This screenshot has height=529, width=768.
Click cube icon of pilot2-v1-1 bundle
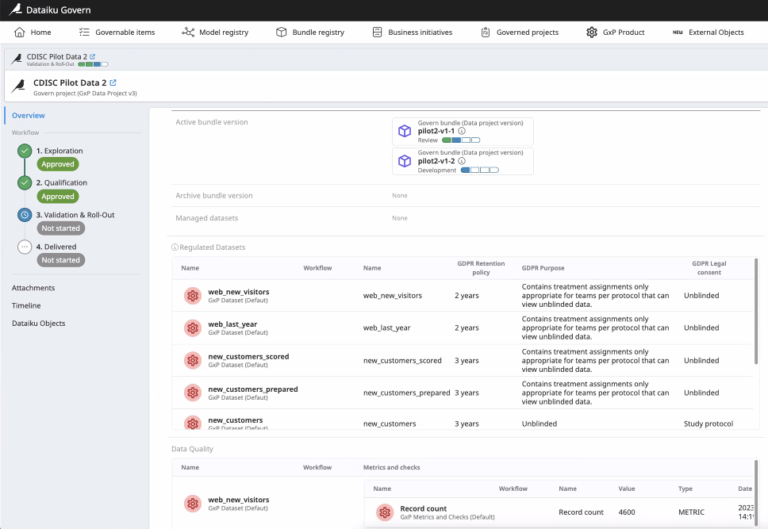click(405, 131)
